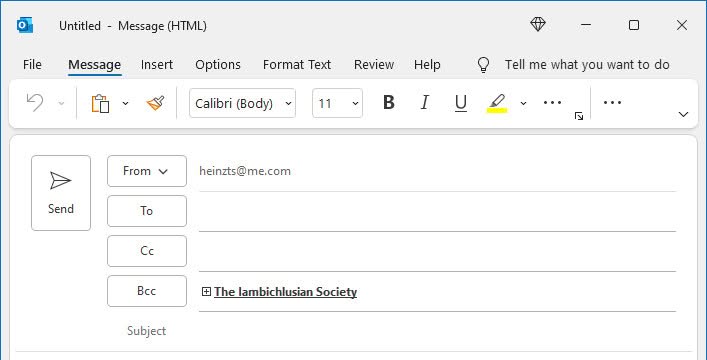Toggle Bold formatting
This screenshot has width=707, height=360.
point(389,103)
